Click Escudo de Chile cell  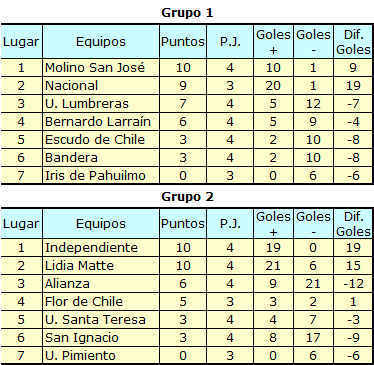101,140
